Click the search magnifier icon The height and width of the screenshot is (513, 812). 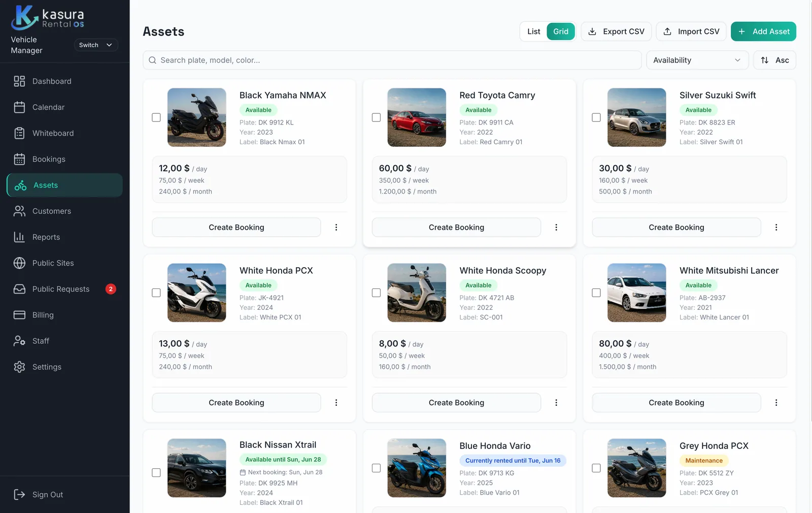152,60
